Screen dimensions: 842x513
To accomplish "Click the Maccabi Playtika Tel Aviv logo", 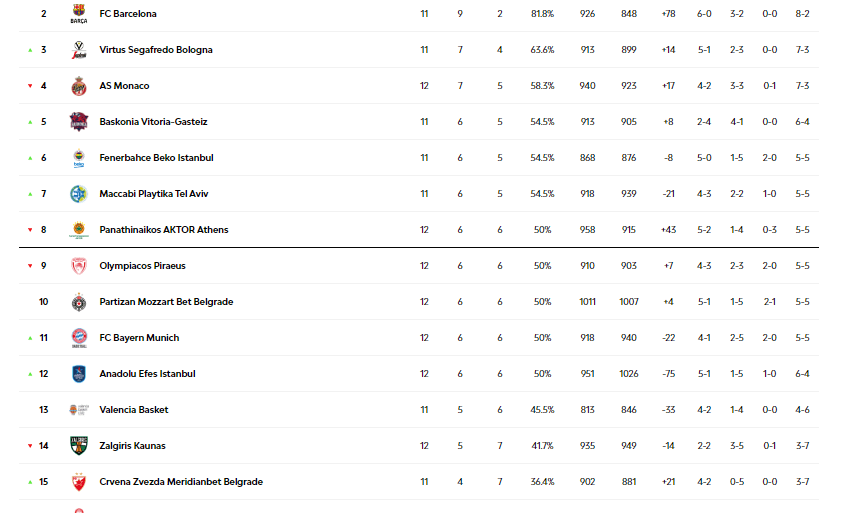I will (79, 194).
